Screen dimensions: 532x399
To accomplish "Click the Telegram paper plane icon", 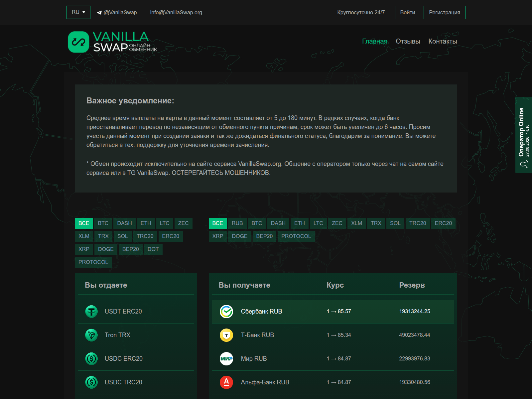I will click(x=99, y=13).
